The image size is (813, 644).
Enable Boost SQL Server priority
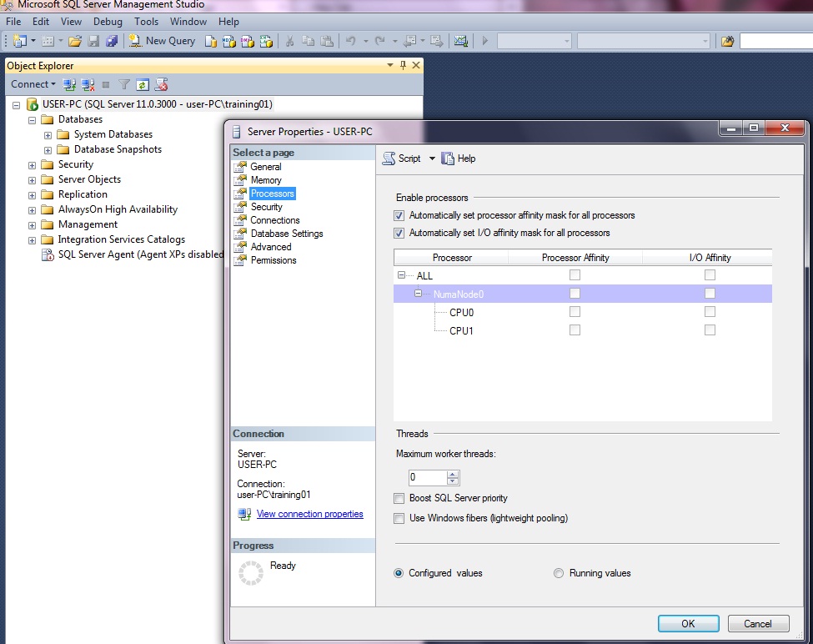coord(399,498)
